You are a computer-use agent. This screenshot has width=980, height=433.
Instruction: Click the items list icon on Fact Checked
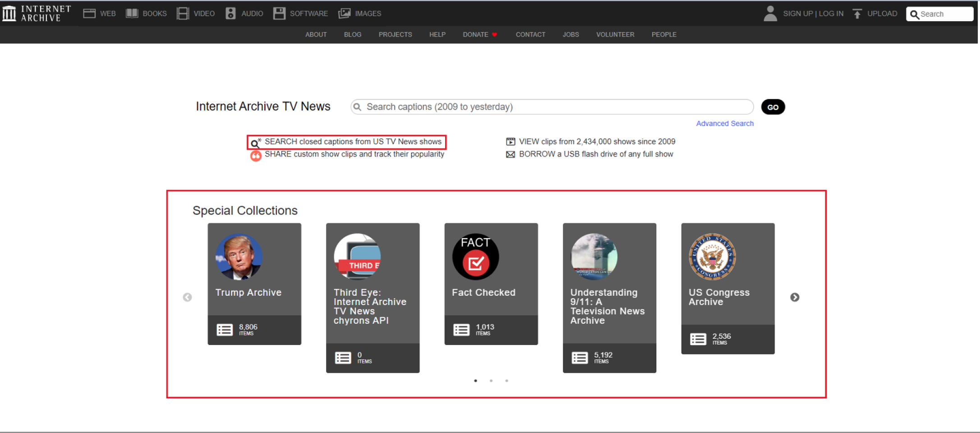461,330
